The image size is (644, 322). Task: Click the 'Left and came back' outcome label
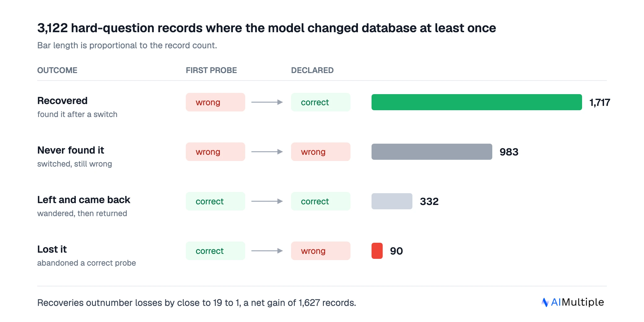click(84, 200)
